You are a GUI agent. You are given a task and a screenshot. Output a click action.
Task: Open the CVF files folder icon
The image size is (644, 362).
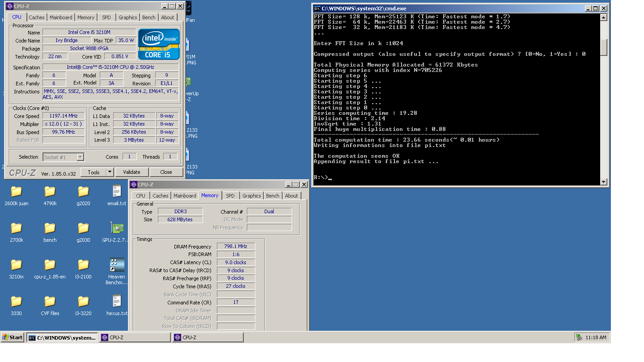50,302
